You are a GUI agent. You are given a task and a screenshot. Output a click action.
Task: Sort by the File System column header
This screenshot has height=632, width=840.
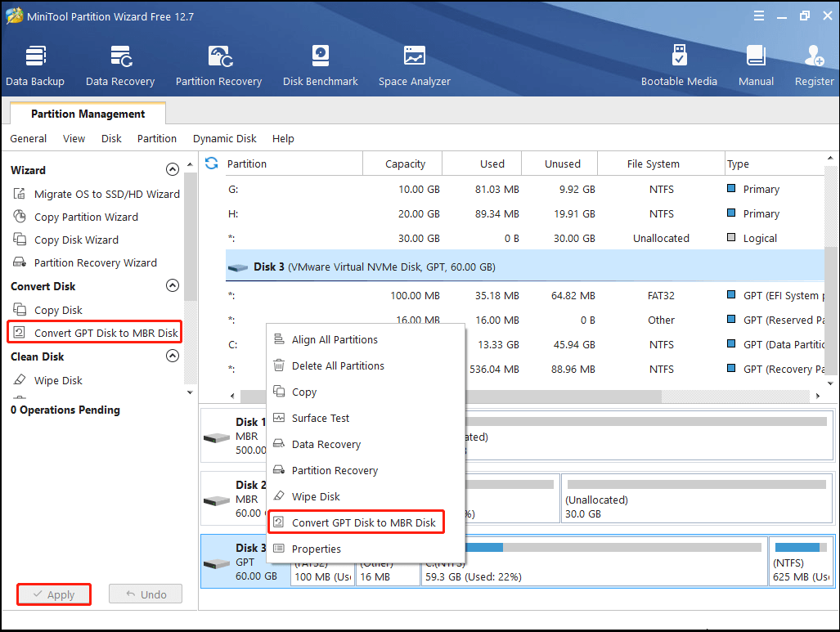[661, 164]
